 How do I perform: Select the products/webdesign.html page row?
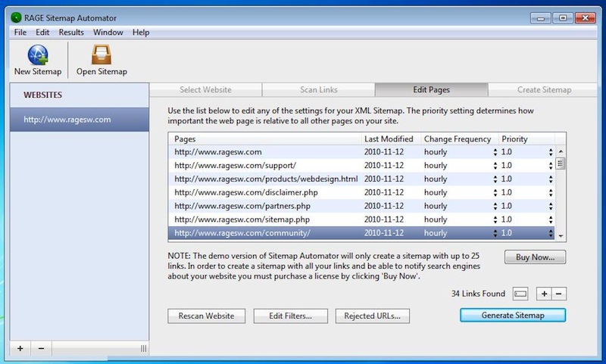[x=362, y=179]
